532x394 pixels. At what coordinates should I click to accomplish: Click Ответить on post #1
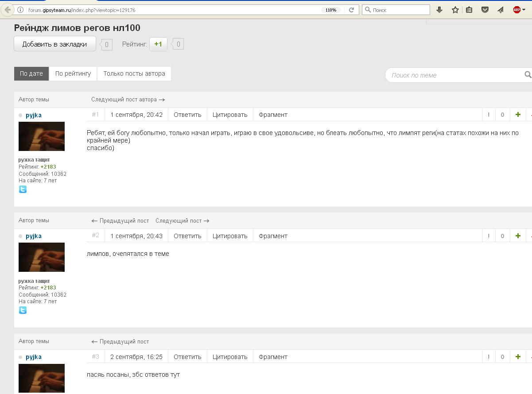click(x=187, y=115)
